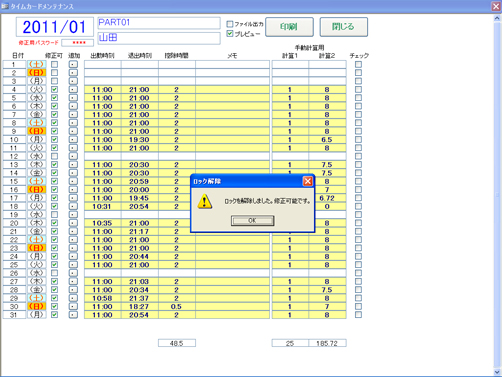
Task: Click day 29 退出時刻 cell 21:37
Action: pos(140,298)
